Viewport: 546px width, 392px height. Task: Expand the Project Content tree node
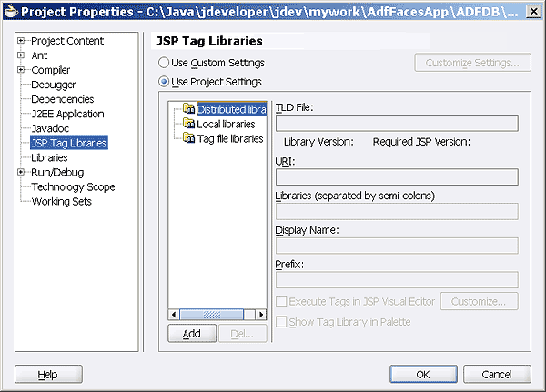pyautogui.click(x=21, y=42)
